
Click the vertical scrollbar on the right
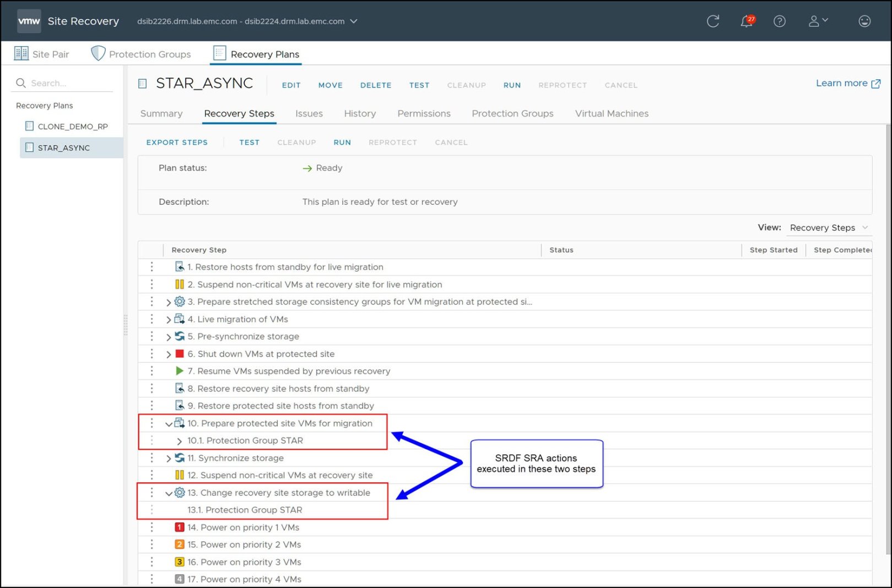coord(888,339)
